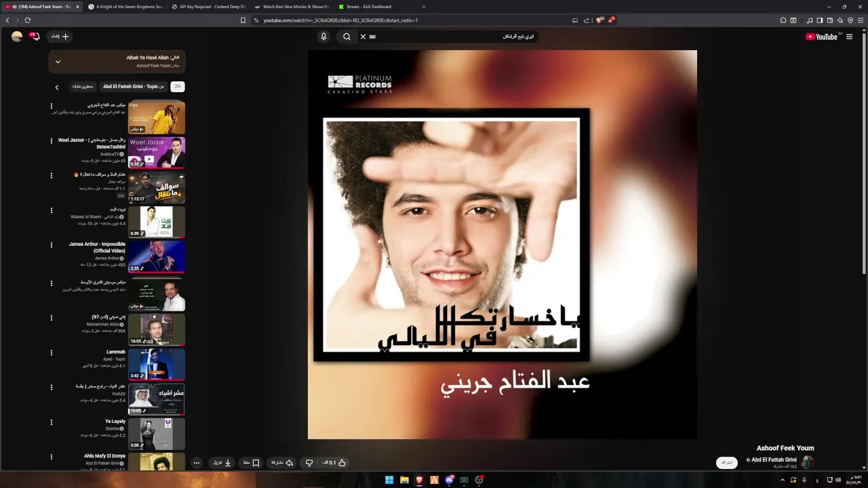Switch to A Knight of the Seven Kingdoms tab
This screenshot has width=868, height=488.
coord(125,7)
